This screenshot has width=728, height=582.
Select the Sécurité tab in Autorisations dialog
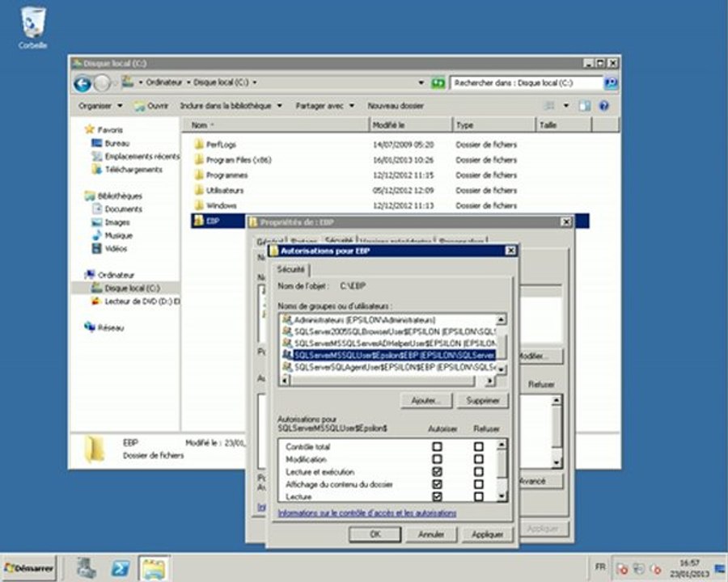290,269
